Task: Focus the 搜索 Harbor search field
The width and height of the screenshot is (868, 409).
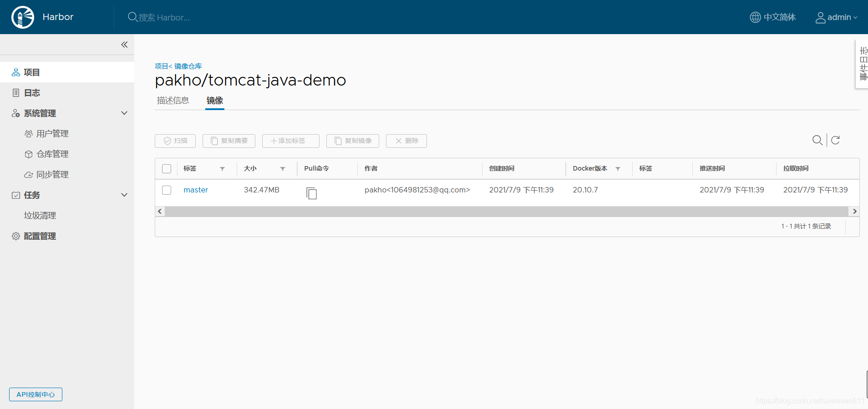Action: 164,17
